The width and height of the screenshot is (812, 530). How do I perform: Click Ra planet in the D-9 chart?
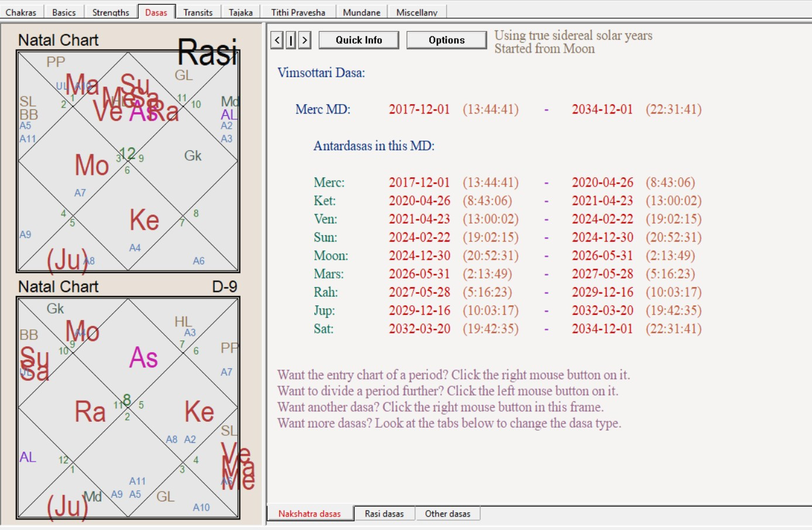coord(90,412)
